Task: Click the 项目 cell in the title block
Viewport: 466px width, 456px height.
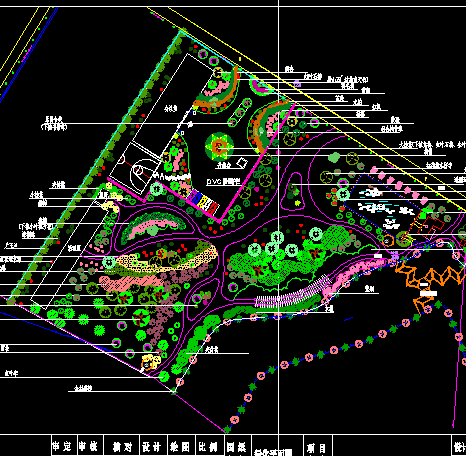Action: pyautogui.click(x=317, y=446)
